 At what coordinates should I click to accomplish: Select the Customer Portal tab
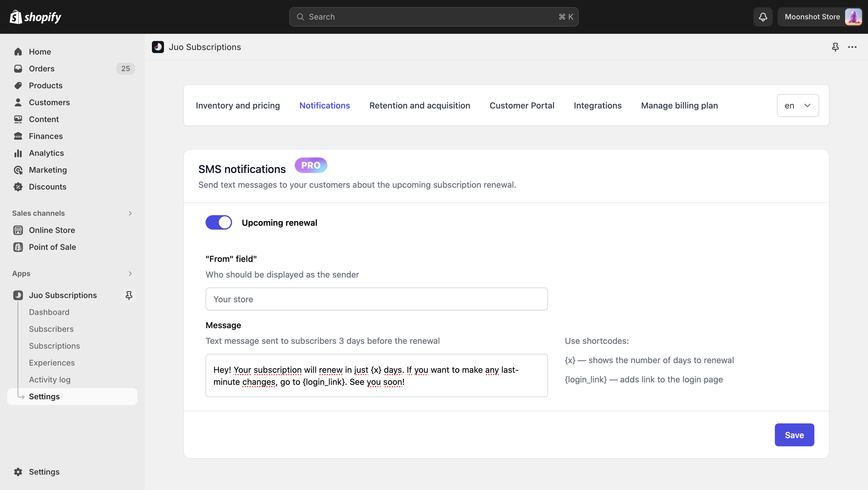(522, 105)
